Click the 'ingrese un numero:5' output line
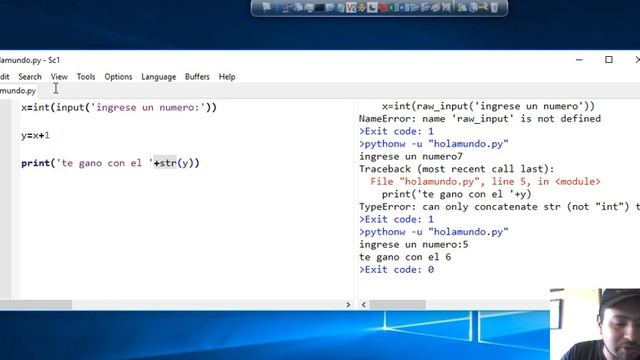Screen dimensions: 640x360 coord(413,244)
